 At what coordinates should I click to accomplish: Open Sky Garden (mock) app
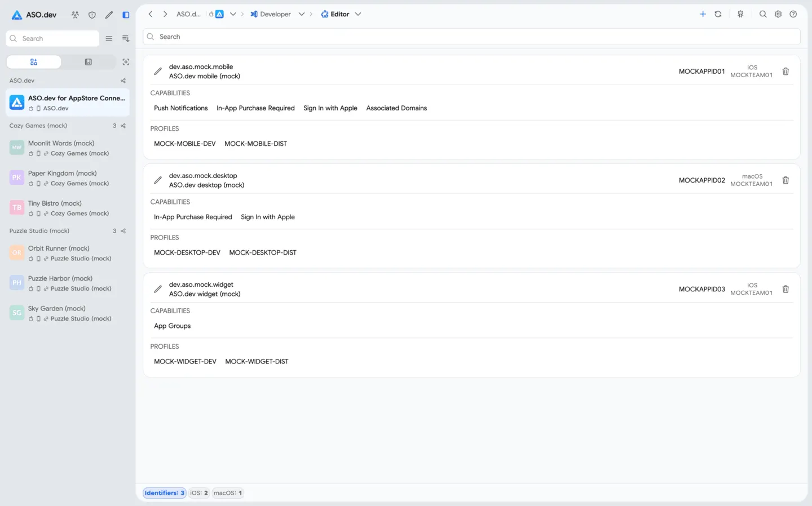click(x=68, y=313)
